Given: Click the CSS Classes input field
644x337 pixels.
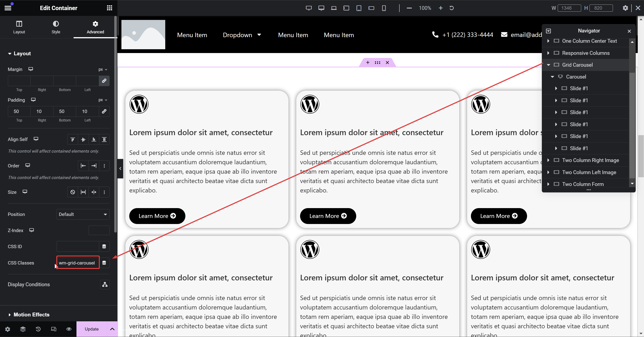Looking at the screenshot, I should click(78, 263).
